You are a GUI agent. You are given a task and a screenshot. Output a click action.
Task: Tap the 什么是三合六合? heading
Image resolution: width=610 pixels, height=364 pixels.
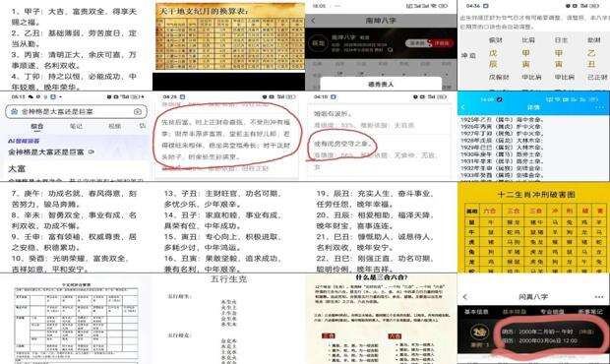[x=382, y=277]
